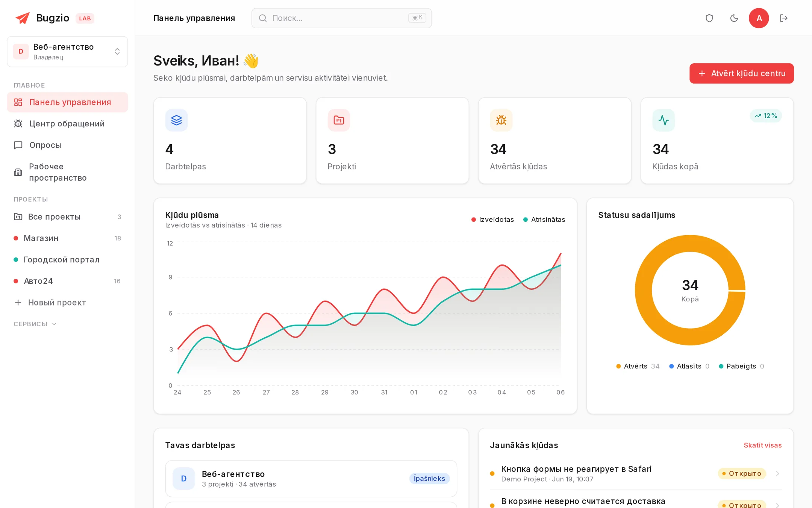Open chevron for В корзине неверно считается issue
The height and width of the screenshot is (508, 812).
(x=777, y=505)
